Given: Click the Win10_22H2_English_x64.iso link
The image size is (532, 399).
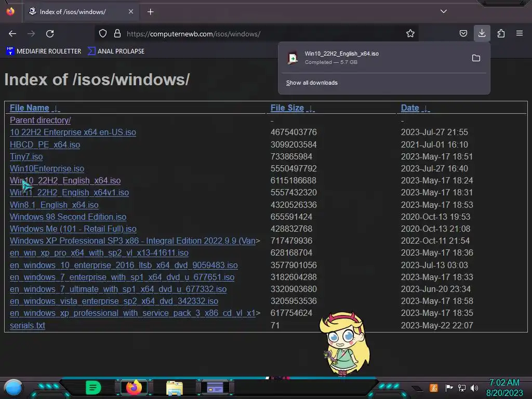Looking at the screenshot, I should (65, 180).
